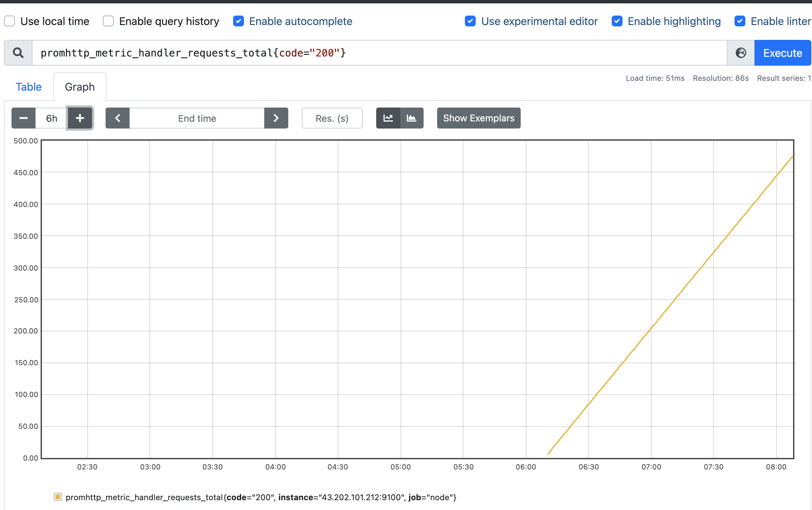Decrease time range with minus button
The image size is (812, 510).
click(23, 118)
